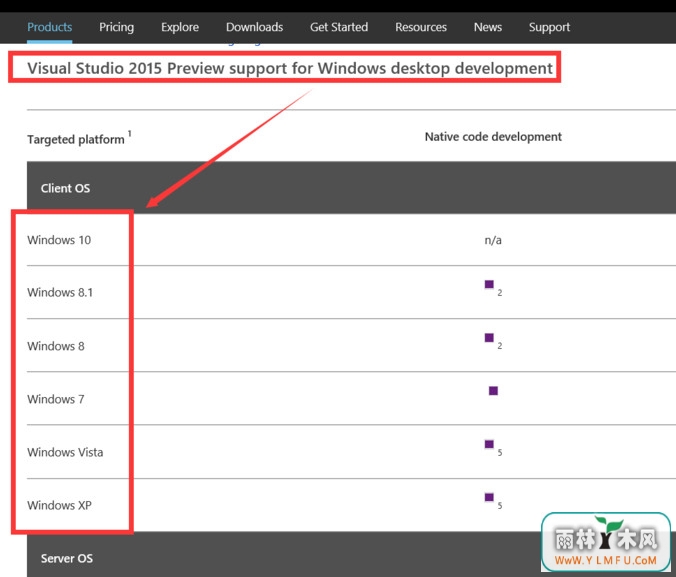Screen dimensions: 676x577
Task: Click the Targeted platform column header
Action: tap(76, 140)
